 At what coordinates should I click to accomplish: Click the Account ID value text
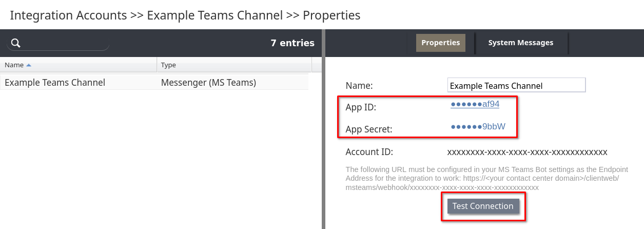(528, 152)
